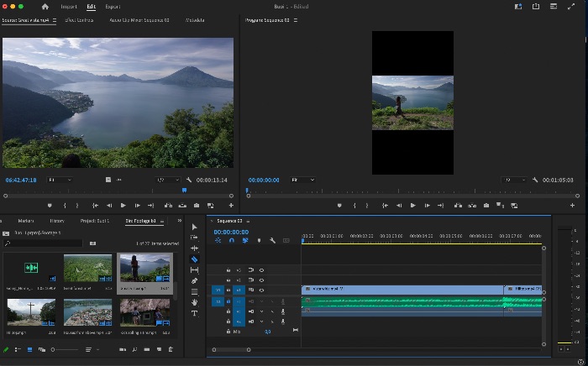Image resolution: width=588 pixels, height=366 pixels.
Task: Click the New Item icon in bin panel
Action: [159, 349]
